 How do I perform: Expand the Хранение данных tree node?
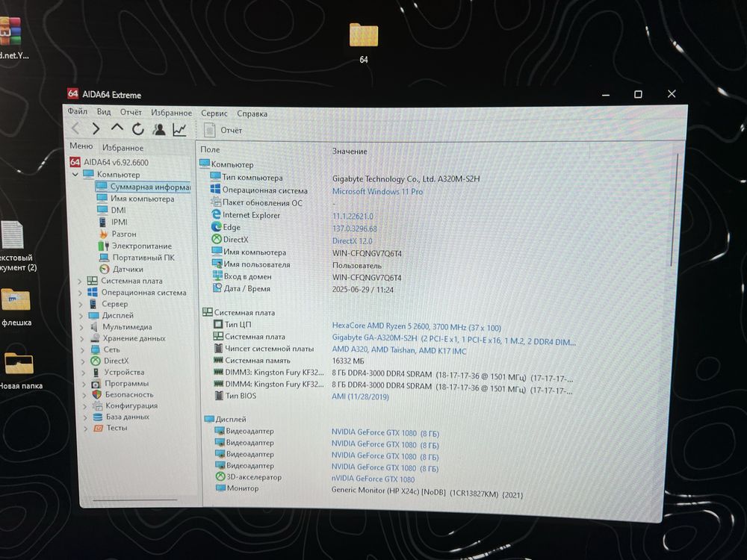tap(82, 338)
